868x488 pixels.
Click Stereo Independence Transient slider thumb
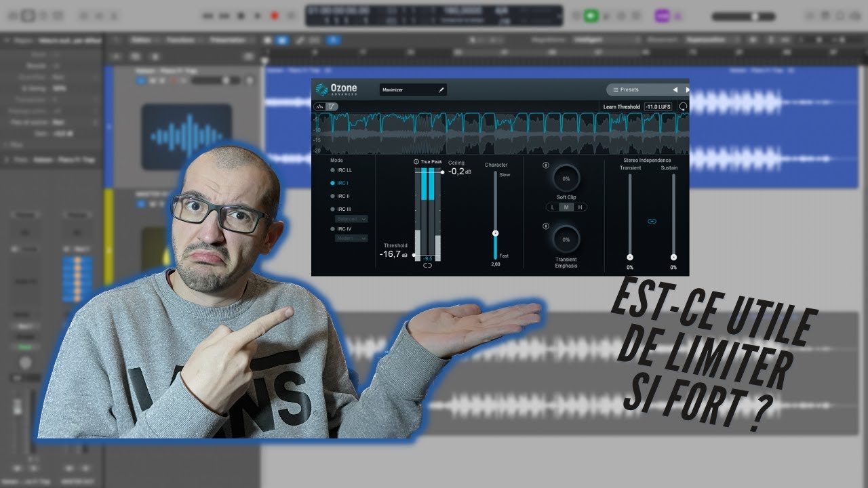(x=630, y=257)
